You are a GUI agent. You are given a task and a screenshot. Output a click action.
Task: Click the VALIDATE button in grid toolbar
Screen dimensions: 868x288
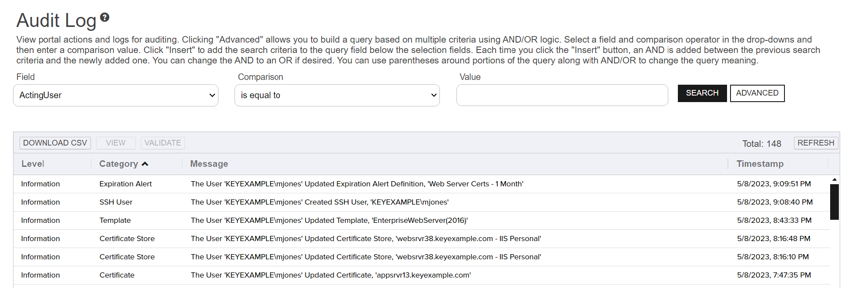tap(163, 143)
